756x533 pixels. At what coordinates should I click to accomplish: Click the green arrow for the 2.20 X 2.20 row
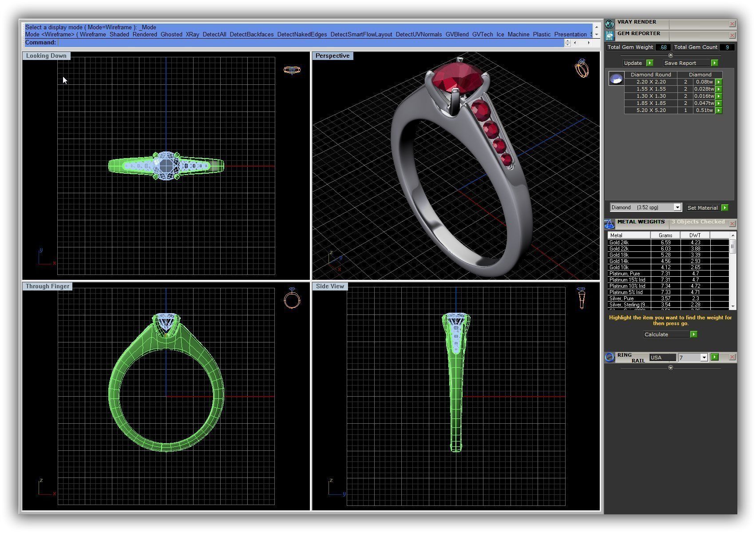tap(719, 82)
